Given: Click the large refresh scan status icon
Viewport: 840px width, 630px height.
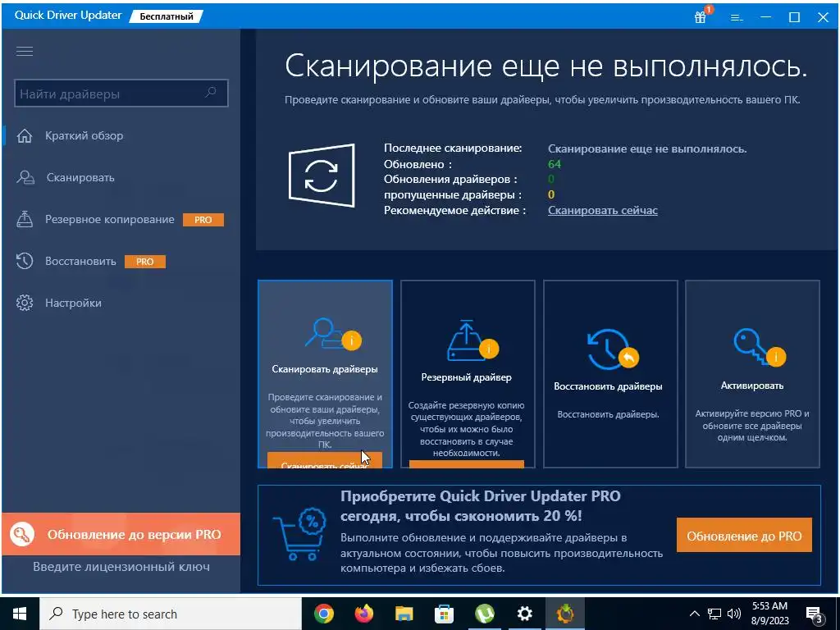Looking at the screenshot, I should [322, 176].
